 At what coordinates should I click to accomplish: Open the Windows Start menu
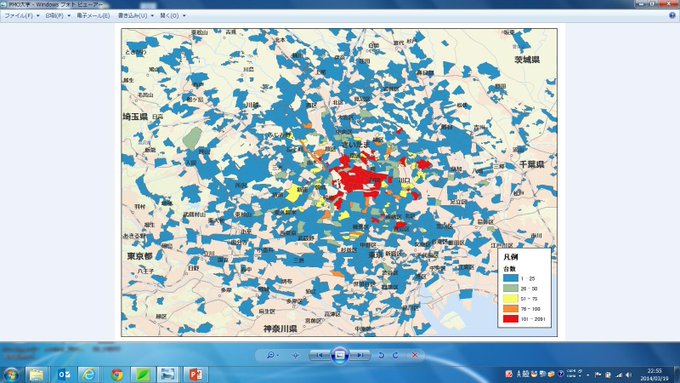tap(11, 374)
